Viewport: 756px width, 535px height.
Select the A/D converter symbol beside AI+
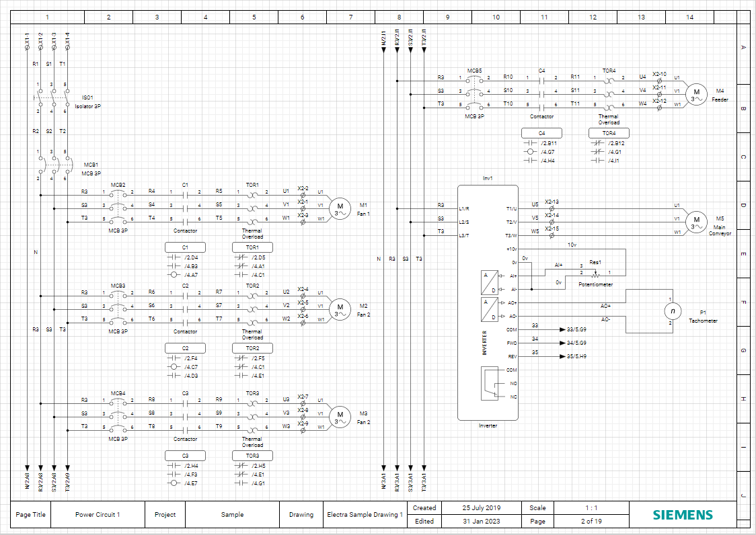[490, 283]
